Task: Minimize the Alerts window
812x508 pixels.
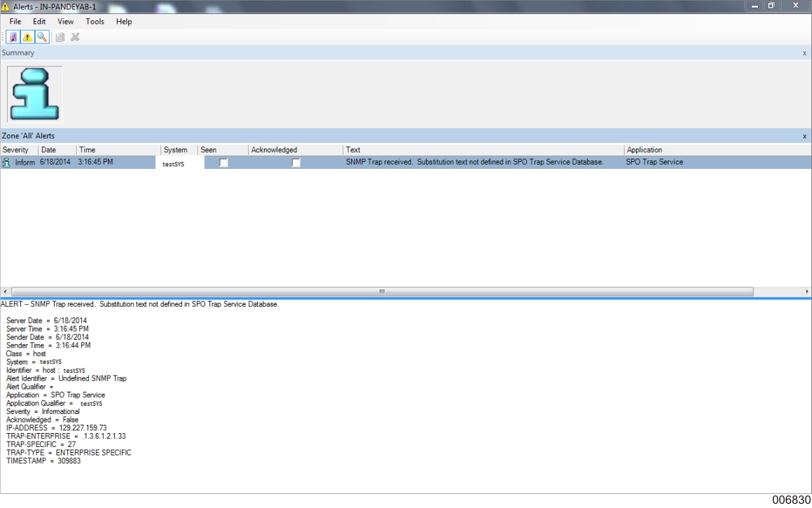Action: pyautogui.click(x=755, y=6)
